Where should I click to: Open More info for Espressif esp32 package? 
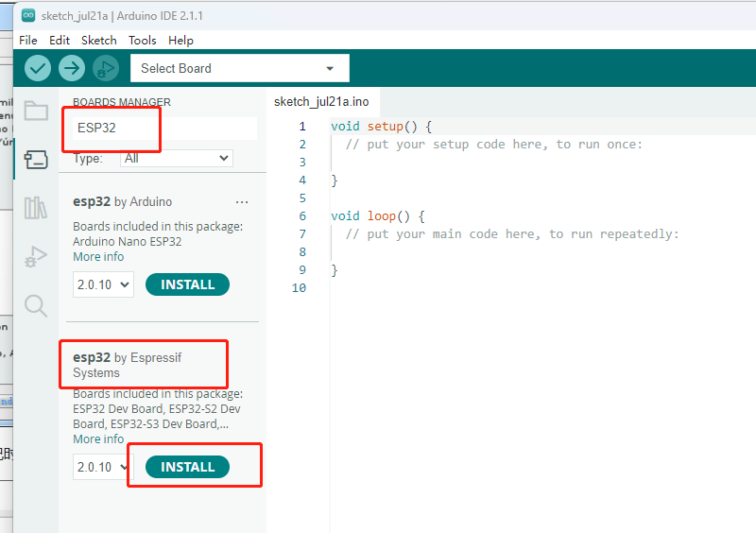pos(98,438)
